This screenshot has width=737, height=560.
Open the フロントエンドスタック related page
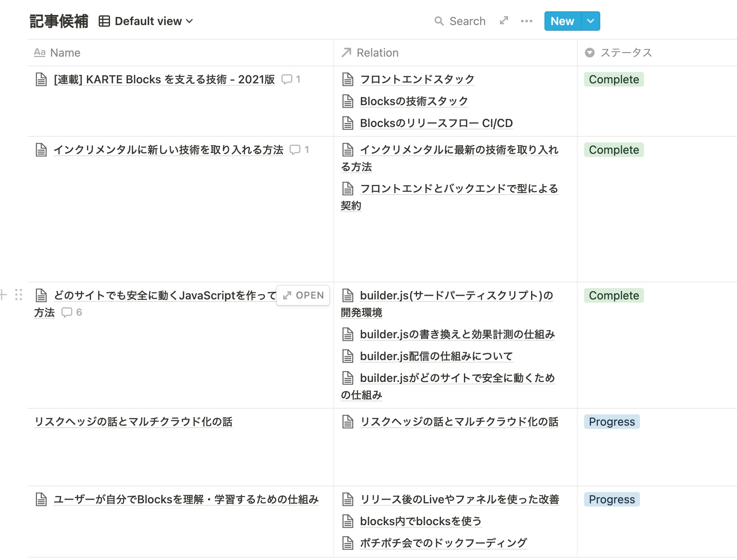pos(417,79)
